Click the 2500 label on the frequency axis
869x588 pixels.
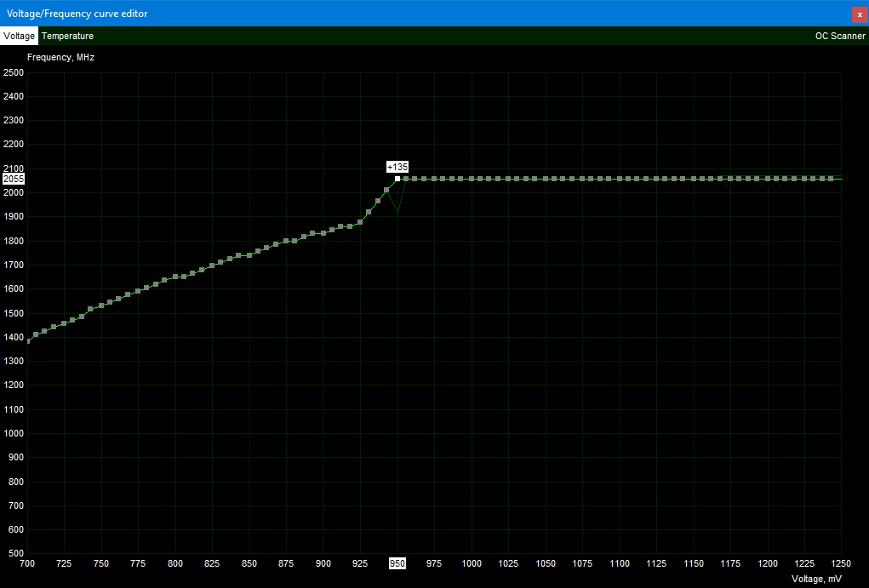[14, 72]
